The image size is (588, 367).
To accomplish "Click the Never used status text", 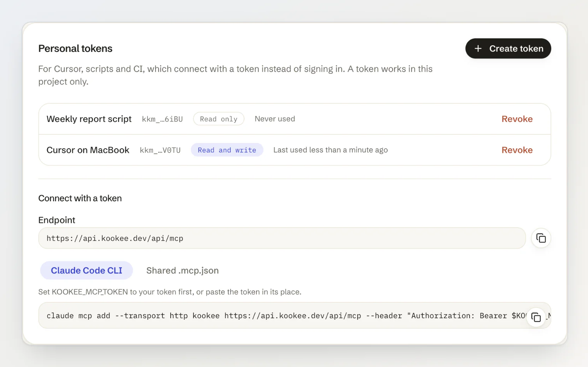I will point(275,119).
